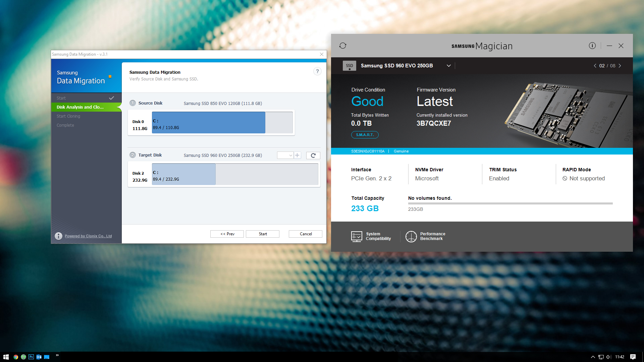
Task: Open the S.M.A.R.T. details button
Action: [365, 135]
